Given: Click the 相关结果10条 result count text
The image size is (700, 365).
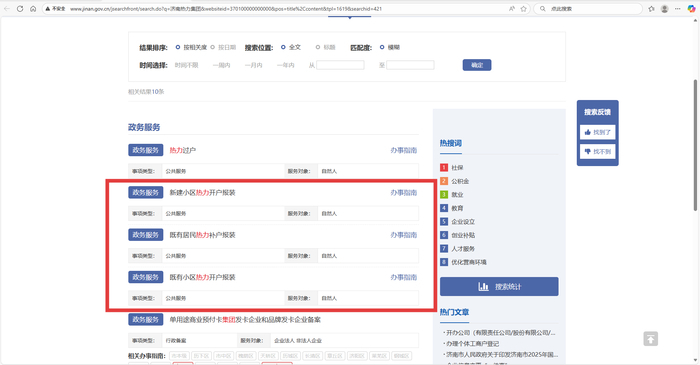Looking at the screenshot, I should 146,92.
